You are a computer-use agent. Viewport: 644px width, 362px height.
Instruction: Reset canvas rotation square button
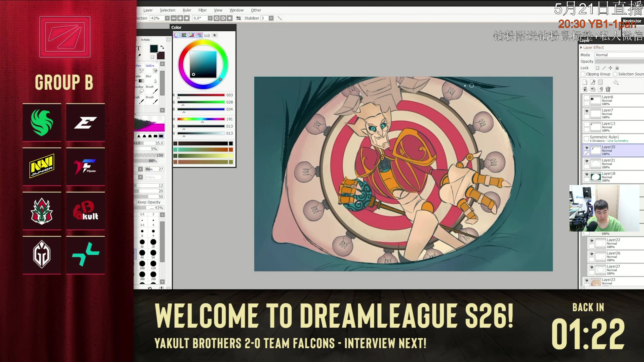tap(230, 18)
